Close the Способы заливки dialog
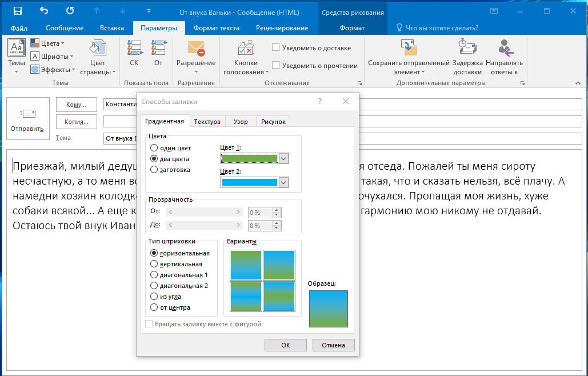 [x=346, y=101]
